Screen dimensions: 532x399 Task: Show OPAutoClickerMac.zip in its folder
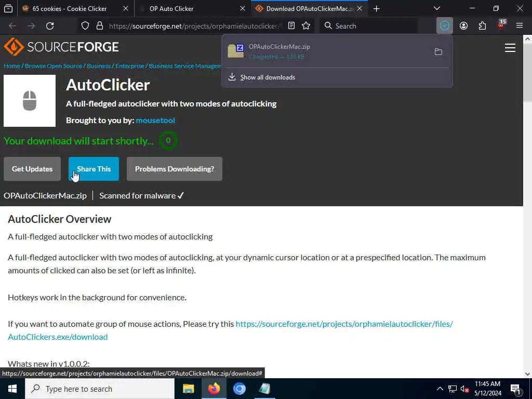pos(438,51)
